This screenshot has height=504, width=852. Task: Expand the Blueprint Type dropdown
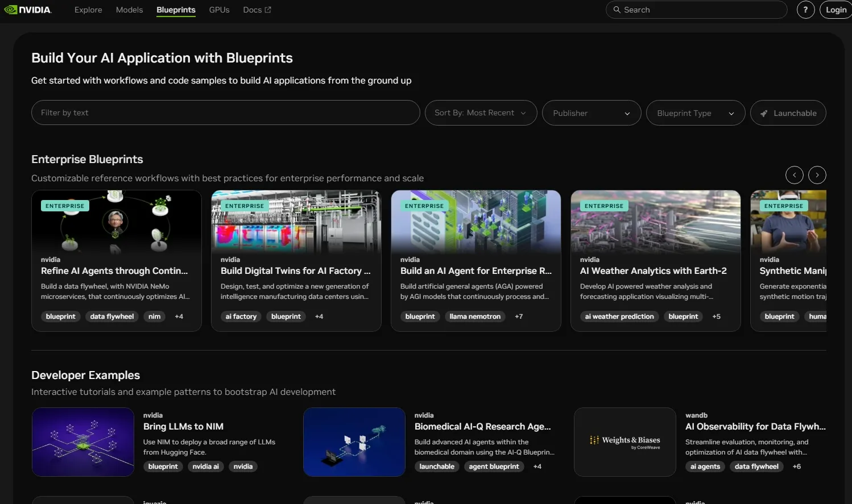tap(695, 113)
